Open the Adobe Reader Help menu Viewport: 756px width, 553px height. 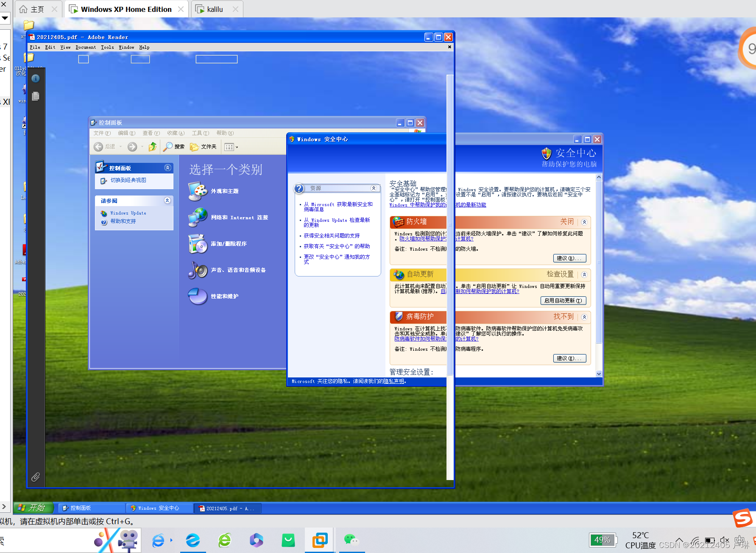(x=144, y=47)
